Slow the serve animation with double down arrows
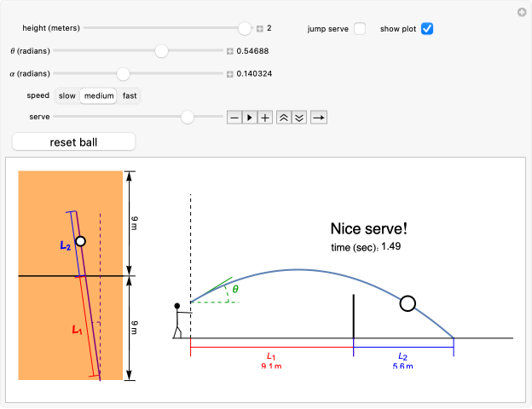 pos(298,118)
